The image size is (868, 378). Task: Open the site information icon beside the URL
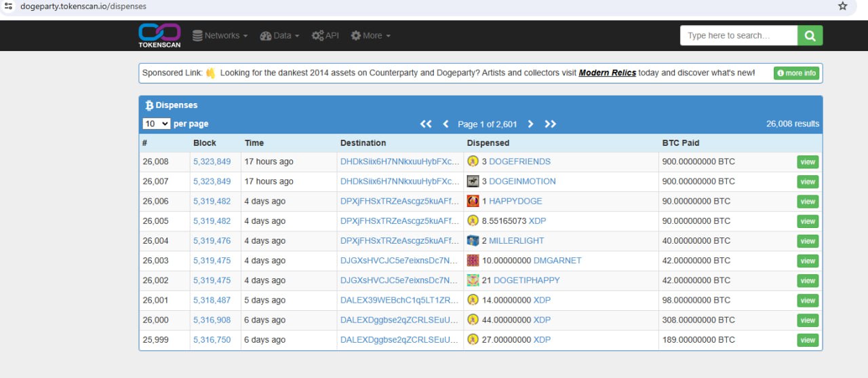coord(9,6)
